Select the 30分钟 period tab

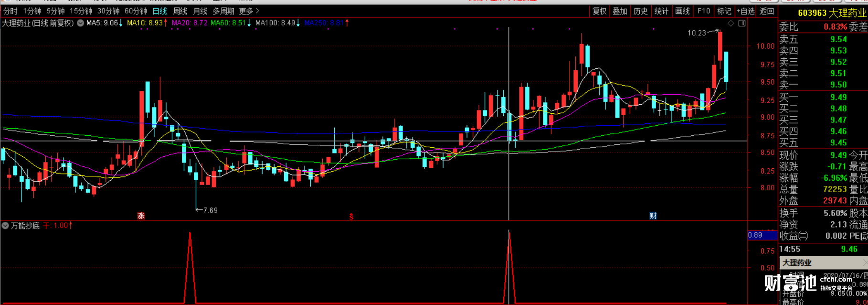(x=108, y=11)
